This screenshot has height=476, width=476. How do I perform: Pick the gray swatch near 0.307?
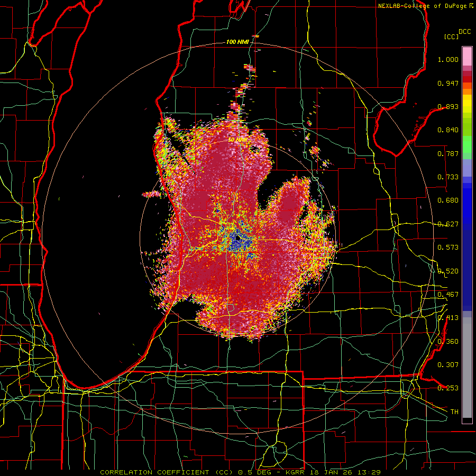[x=467, y=368]
